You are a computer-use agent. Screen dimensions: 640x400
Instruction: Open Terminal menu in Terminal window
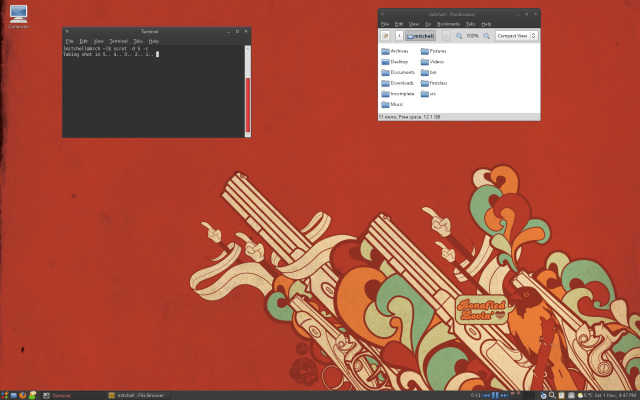(118, 41)
